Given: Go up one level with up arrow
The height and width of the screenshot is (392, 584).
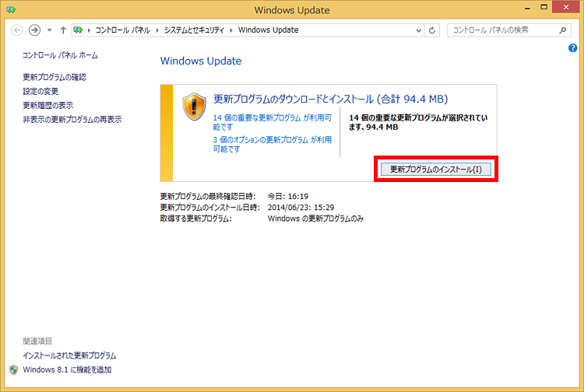Looking at the screenshot, I should point(63,30).
